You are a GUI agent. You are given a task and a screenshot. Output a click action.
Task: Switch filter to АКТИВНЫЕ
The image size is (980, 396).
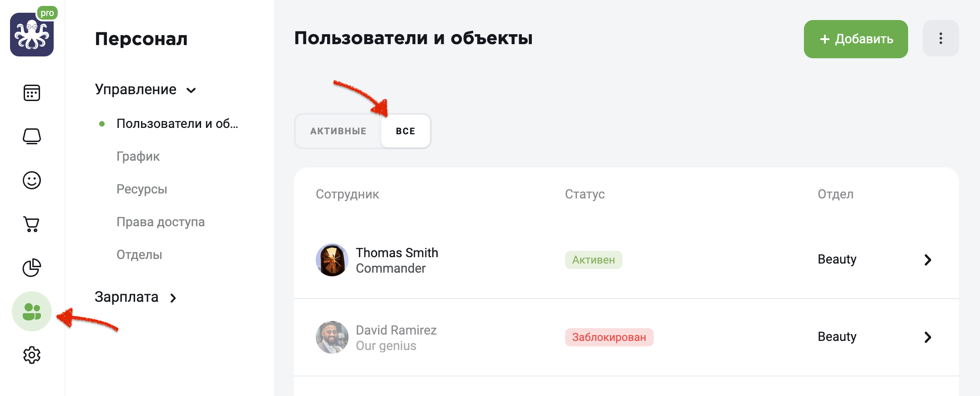[338, 131]
